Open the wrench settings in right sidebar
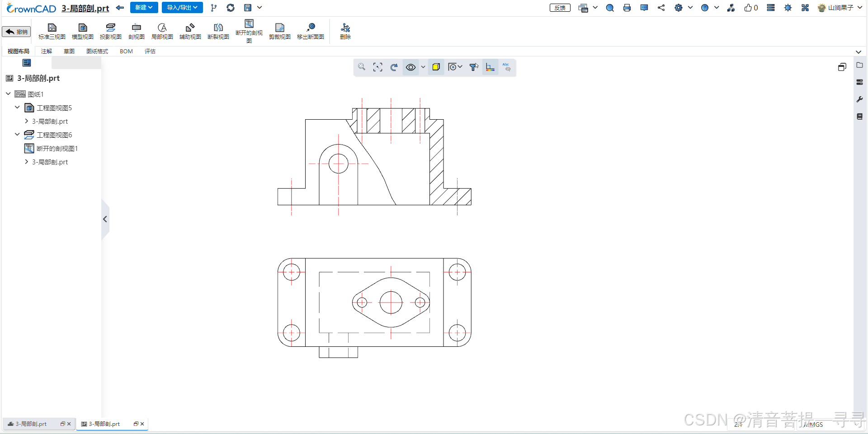This screenshot has width=868, height=434. (860, 99)
